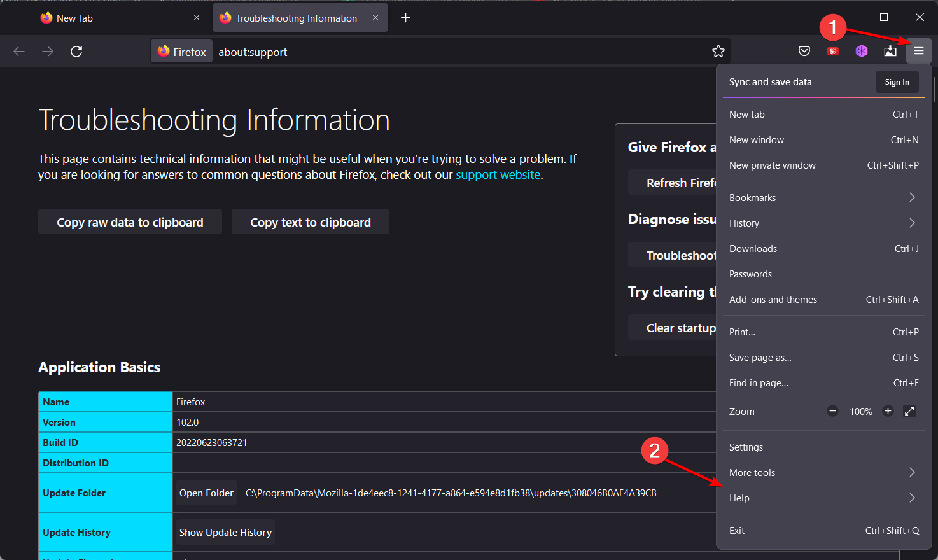Open the Firefox hamburger application menu
The height and width of the screenshot is (560, 938).
click(x=918, y=52)
